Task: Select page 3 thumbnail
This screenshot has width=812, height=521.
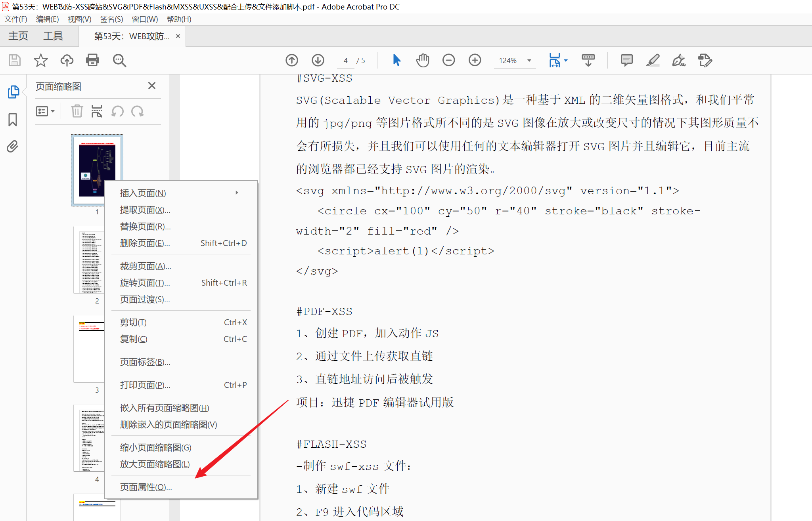Action: tap(90, 349)
